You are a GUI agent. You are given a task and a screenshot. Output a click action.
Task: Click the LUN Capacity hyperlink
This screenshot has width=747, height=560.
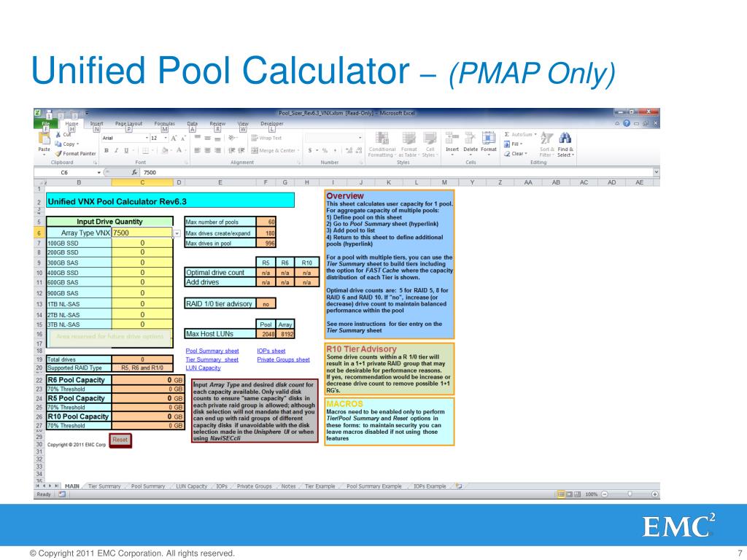point(203,367)
